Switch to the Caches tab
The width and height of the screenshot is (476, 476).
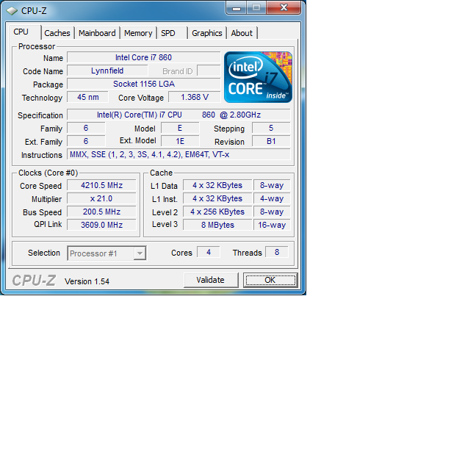(57, 33)
